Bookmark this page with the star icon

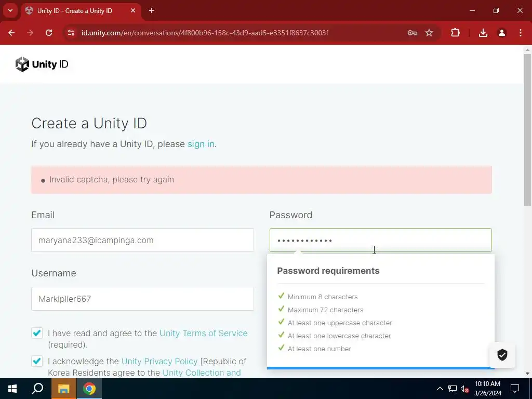[x=429, y=33]
